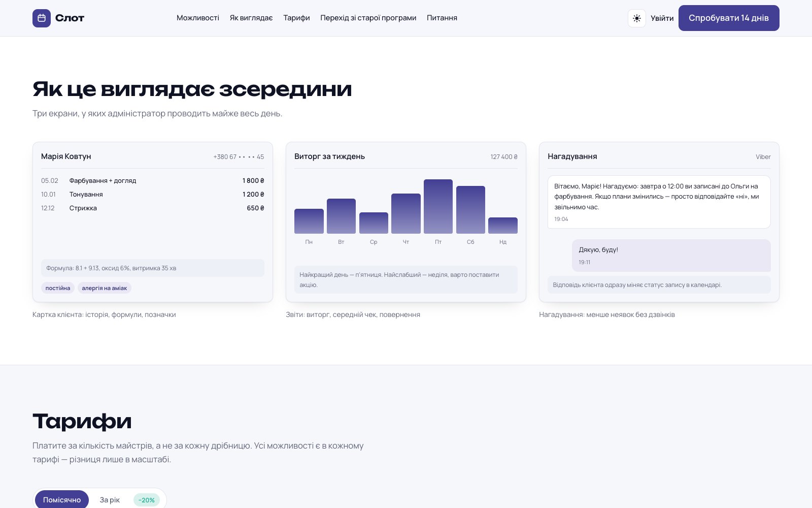Open Тарифи in the navigation
Viewport: 812px width, 508px height.
click(296, 18)
